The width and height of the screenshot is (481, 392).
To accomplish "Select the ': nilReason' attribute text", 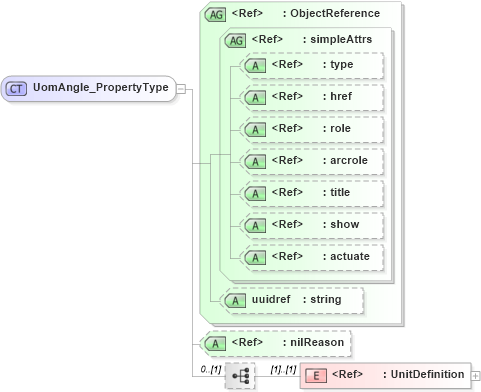I will 313,342.
